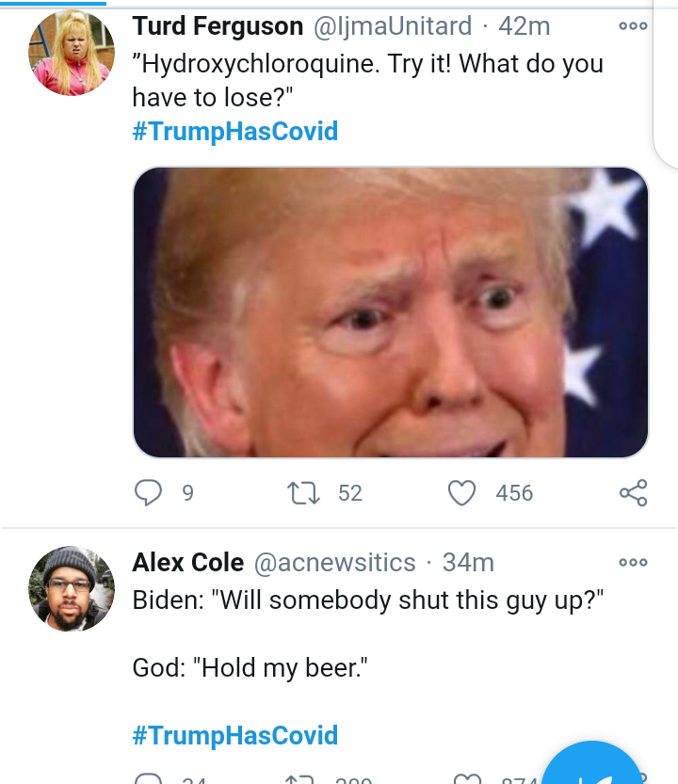Open #TrumpHasCovid hashtag in first tweet
Image resolution: width=678 pixels, height=784 pixels.
click(234, 131)
